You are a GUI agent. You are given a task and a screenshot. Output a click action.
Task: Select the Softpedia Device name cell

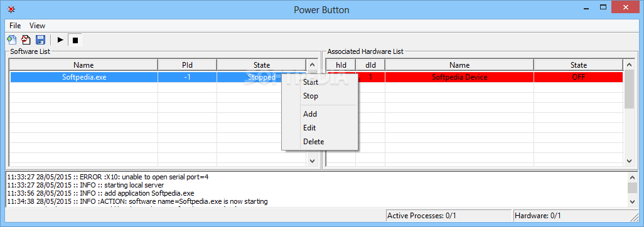[x=459, y=77]
